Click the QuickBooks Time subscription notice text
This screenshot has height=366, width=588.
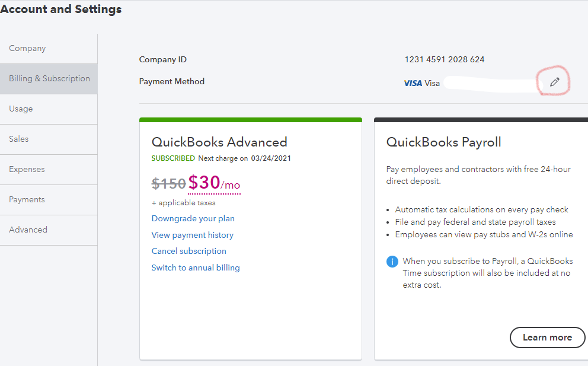[487, 273]
